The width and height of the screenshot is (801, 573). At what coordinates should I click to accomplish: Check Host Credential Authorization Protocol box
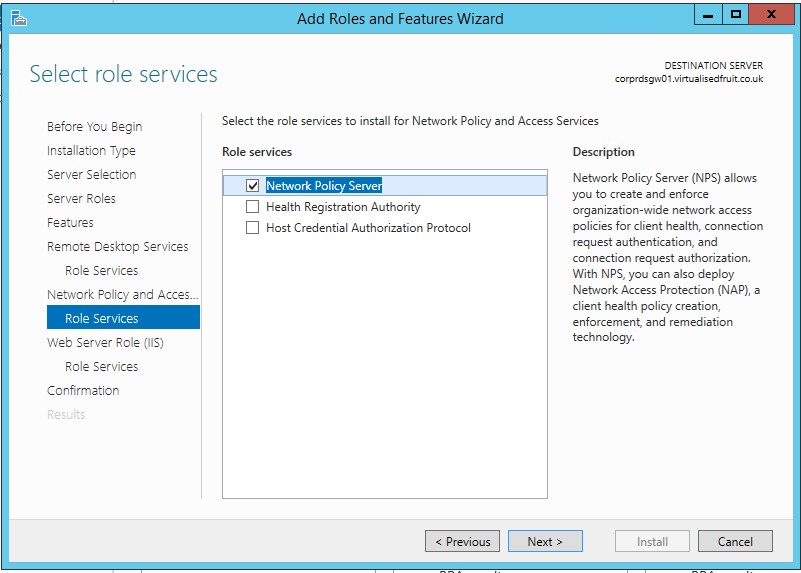(252, 228)
